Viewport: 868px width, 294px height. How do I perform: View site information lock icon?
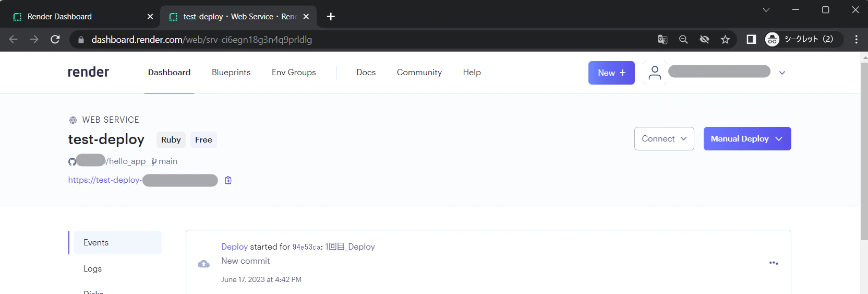pyautogui.click(x=81, y=40)
